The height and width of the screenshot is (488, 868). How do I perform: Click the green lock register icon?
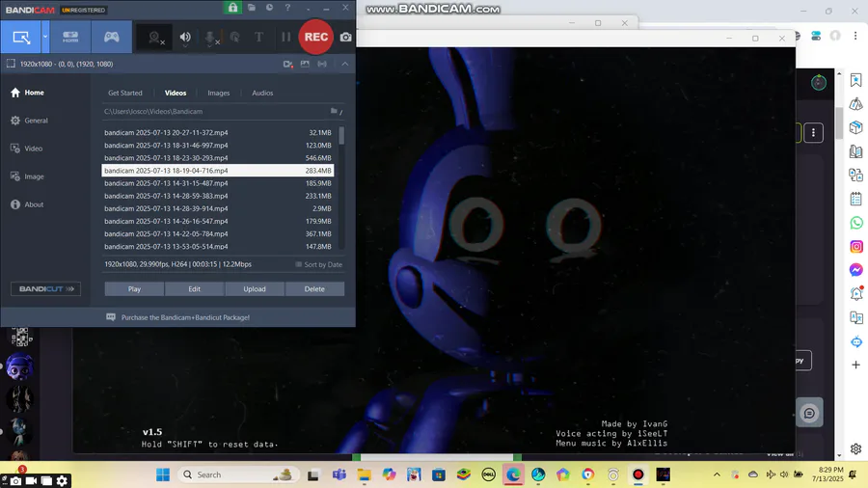click(x=232, y=8)
